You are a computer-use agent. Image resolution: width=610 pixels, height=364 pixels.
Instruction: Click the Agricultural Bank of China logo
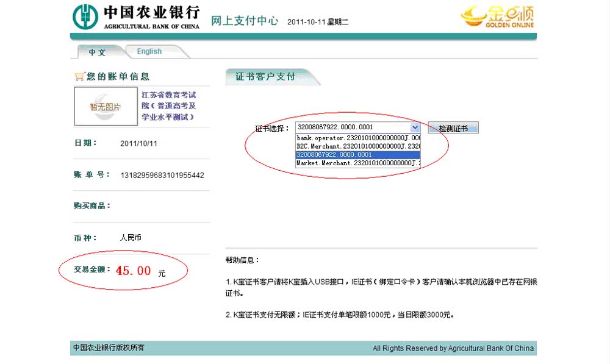pos(135,17)
